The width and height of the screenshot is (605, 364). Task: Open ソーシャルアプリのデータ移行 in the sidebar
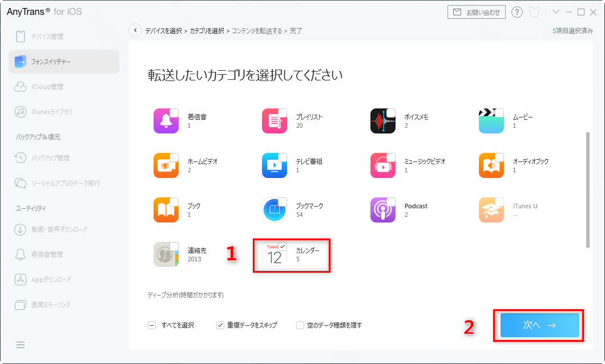point(64,183)
